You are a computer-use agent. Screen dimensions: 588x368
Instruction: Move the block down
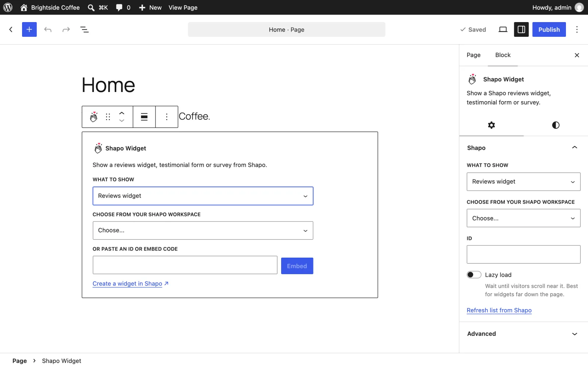pos(122,121)
